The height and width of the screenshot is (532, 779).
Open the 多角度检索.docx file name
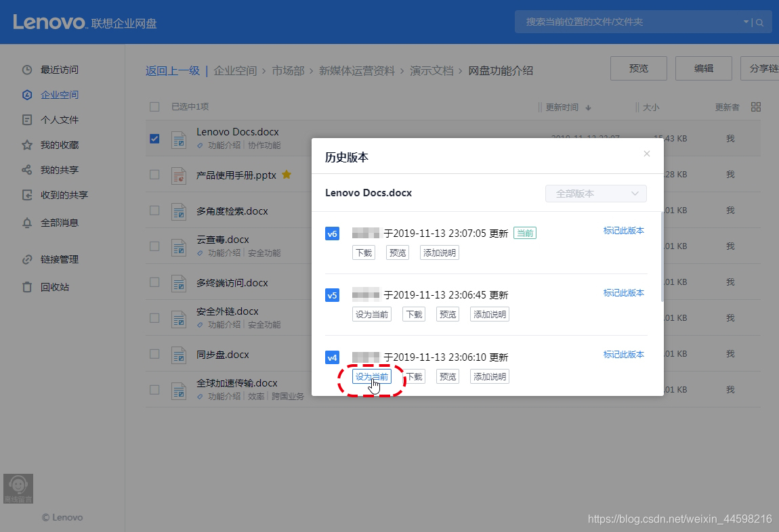[232, 211]
